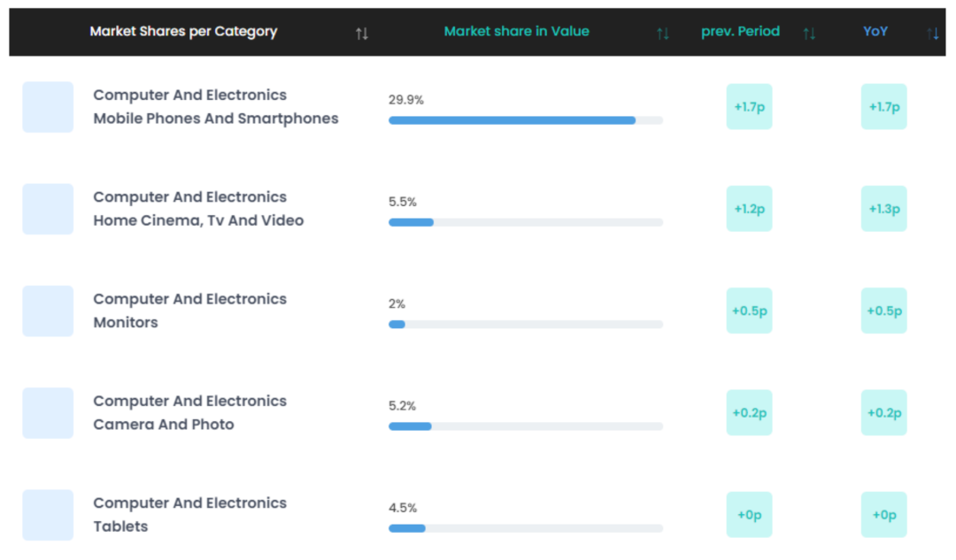This screenshot has height=560, width=956.
Task: Select the Monitors category thumbnail
Action: tap(48, 311)
